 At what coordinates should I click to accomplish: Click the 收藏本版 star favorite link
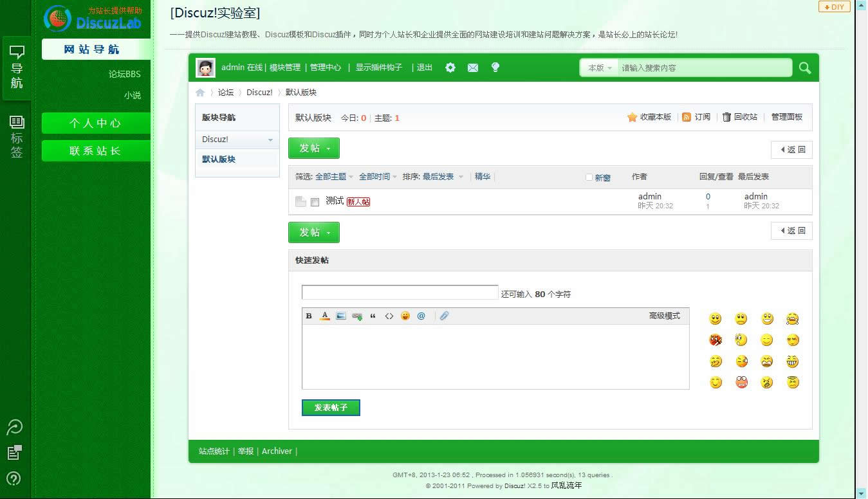tap(649, 117)
